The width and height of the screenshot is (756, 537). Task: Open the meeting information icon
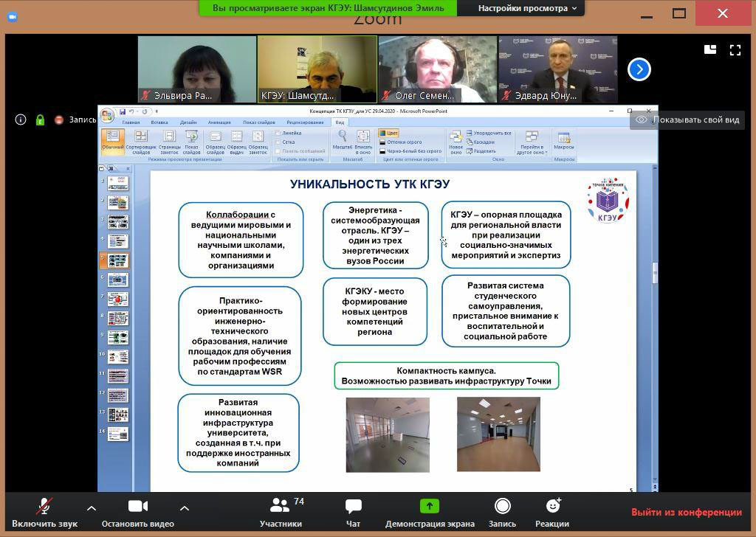point(20,119)
